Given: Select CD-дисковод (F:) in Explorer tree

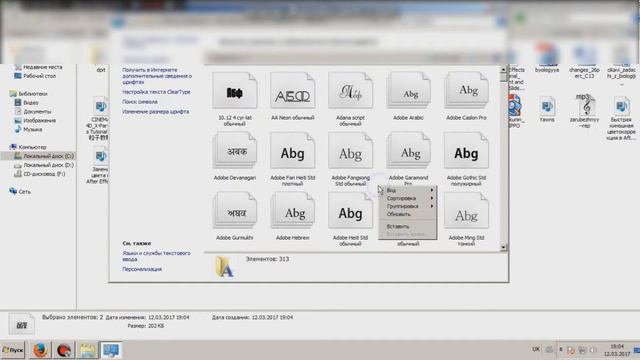Looking at the screenshot, I should click(40, 174).
